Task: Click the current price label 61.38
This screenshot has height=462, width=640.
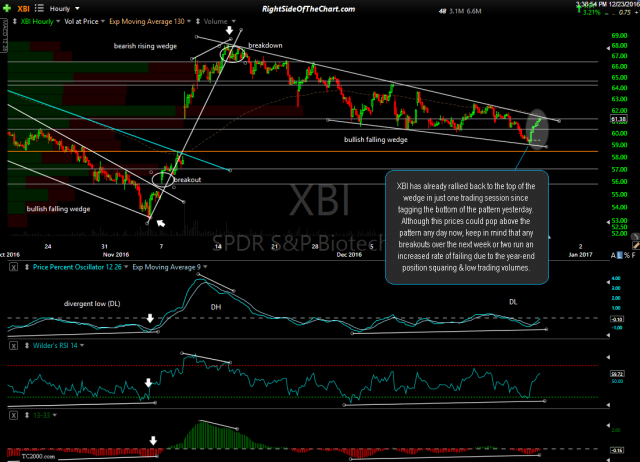Action: coord(618,119)
